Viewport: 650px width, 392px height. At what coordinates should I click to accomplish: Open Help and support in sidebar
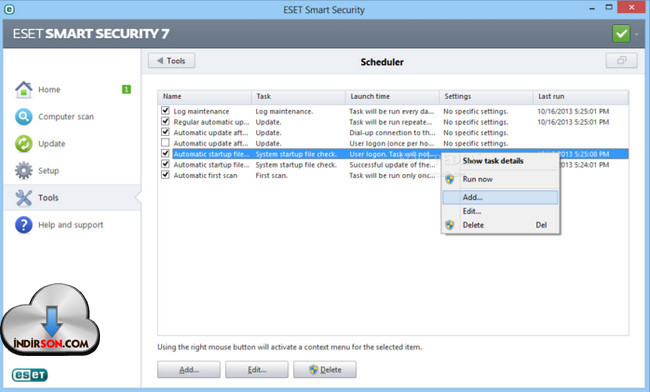click(x=72, y=225)
